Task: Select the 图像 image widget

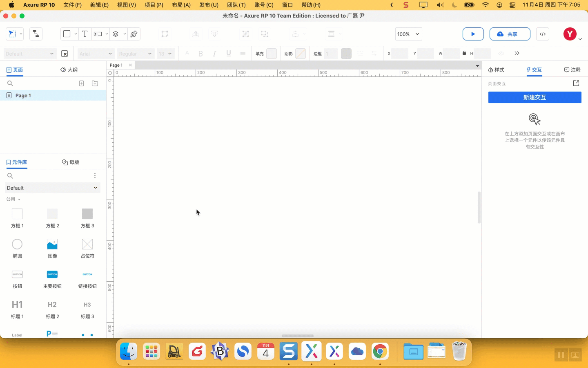Action: [x=52, y=249]
